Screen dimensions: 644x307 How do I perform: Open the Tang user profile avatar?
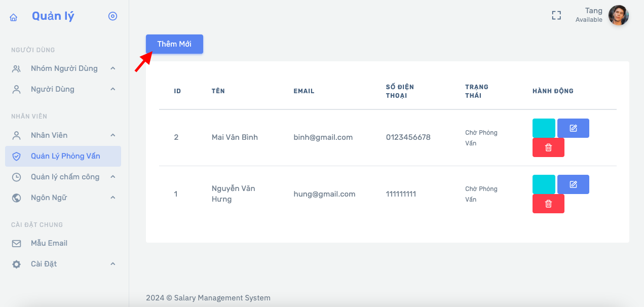click(x=618, y=15)
